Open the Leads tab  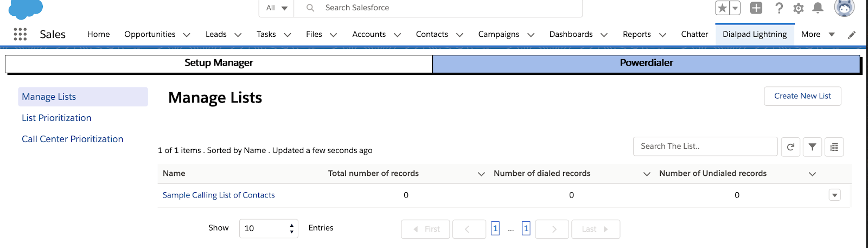[216, 34]
